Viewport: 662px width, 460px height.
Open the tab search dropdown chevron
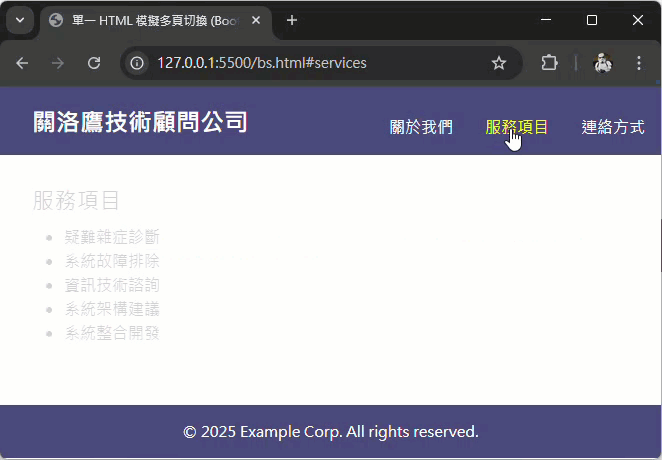pos(19,20)
